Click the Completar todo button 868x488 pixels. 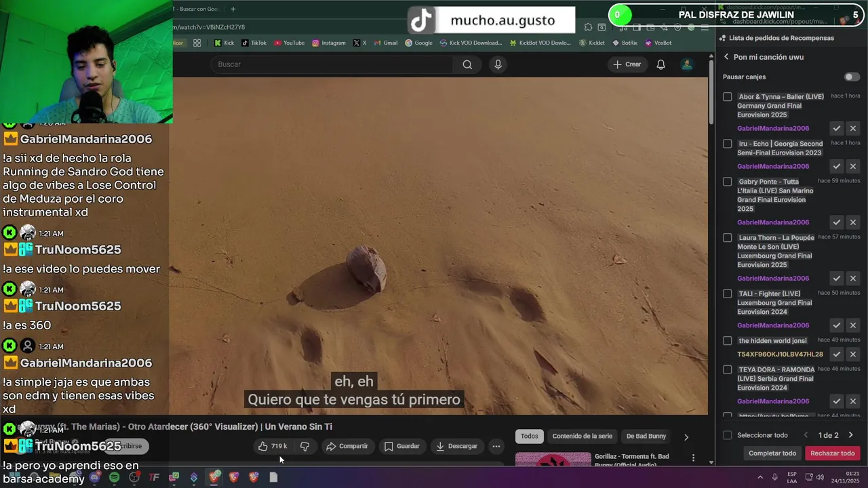point(772,453)
